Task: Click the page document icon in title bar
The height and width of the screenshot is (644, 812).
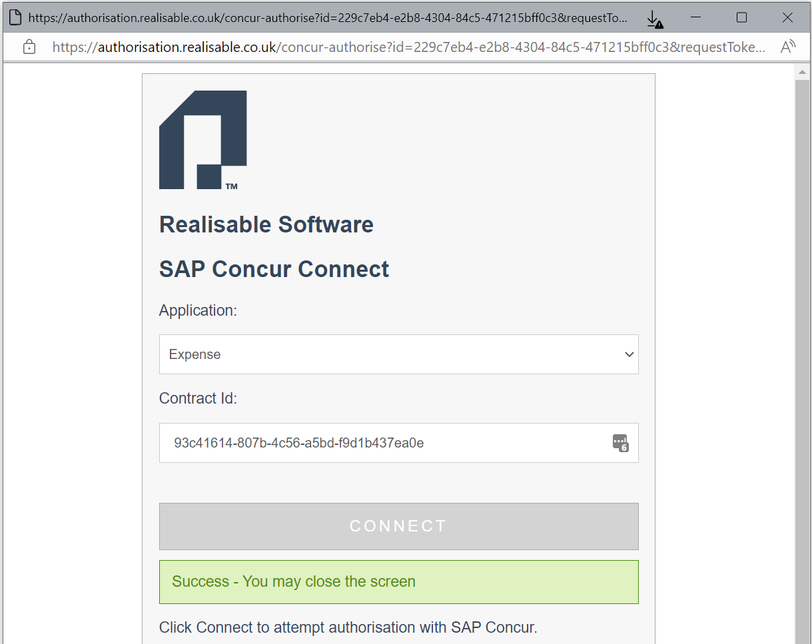Action: (x=15, y=18)
